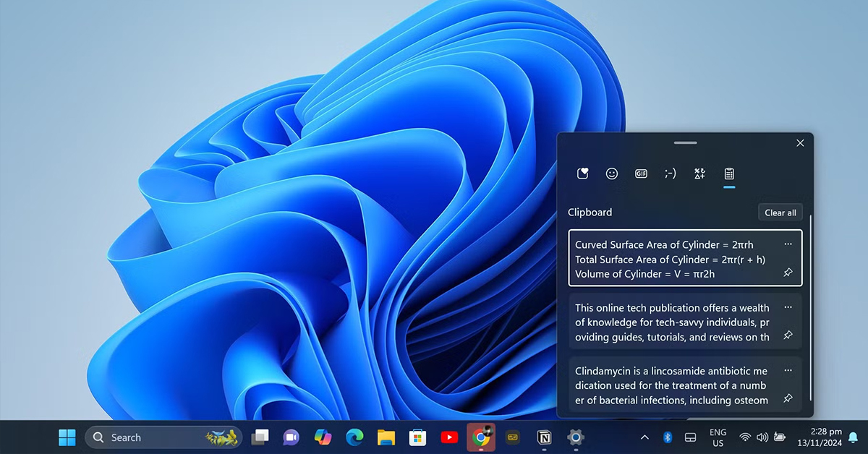Click the Clear all button
The width and height of the screenshot is (868, 454).
point(780,213)
